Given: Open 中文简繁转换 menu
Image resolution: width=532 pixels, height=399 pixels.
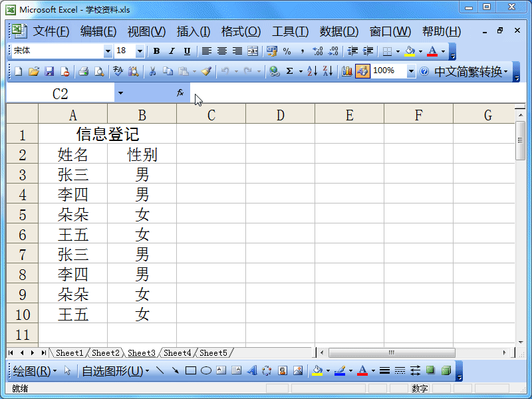Looking at the screenshot, I should (x=471, y=72).
